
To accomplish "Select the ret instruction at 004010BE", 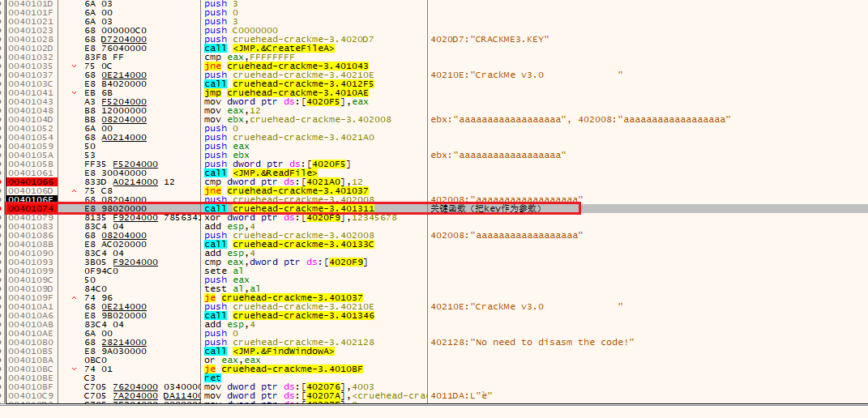I will pyautogui.click(x=212, y=377).
